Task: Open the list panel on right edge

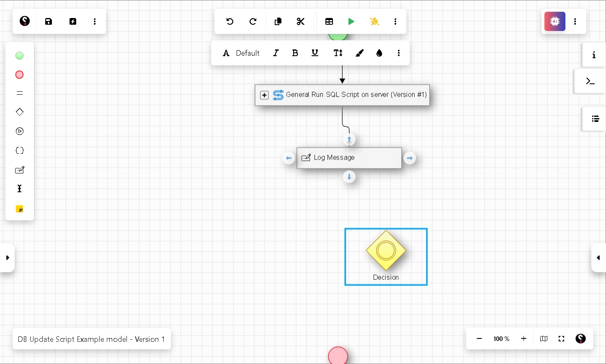Action: [x=595, y=119]
